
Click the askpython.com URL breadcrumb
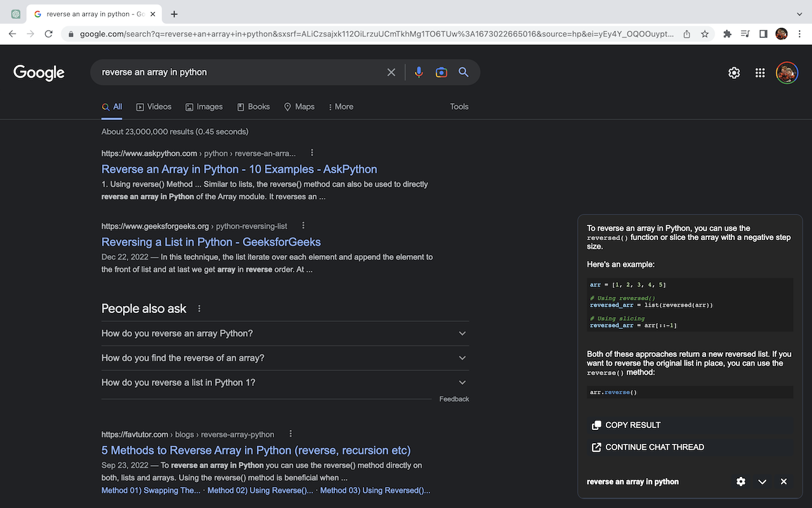[x=199, y=153]
